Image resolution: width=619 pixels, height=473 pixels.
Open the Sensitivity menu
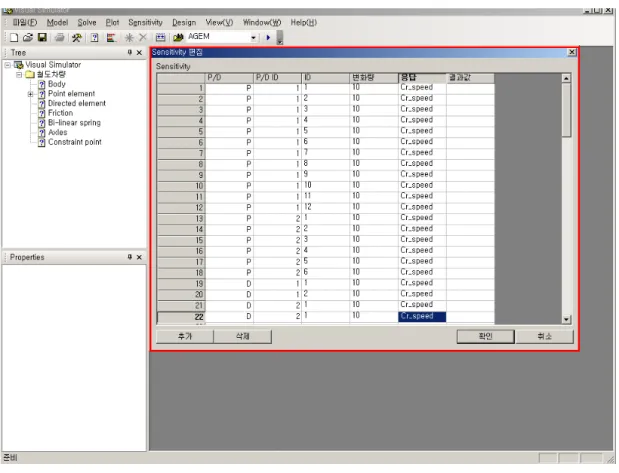click(145, 23)
